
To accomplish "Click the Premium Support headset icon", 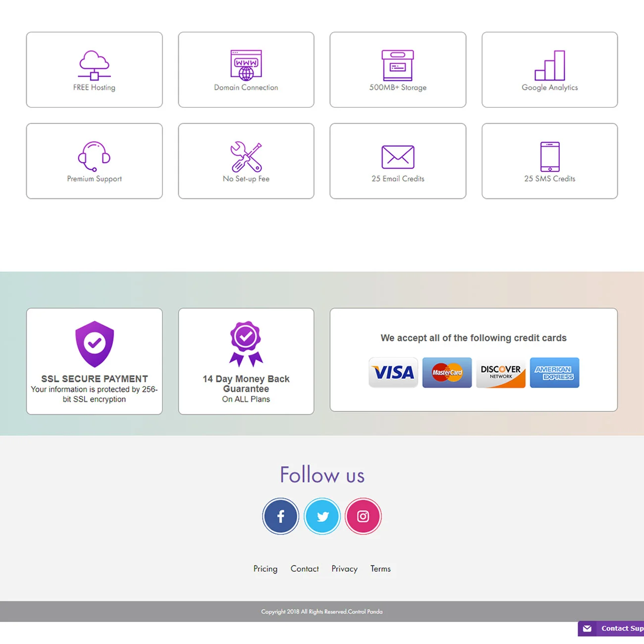I will click(x=94, y=156).
